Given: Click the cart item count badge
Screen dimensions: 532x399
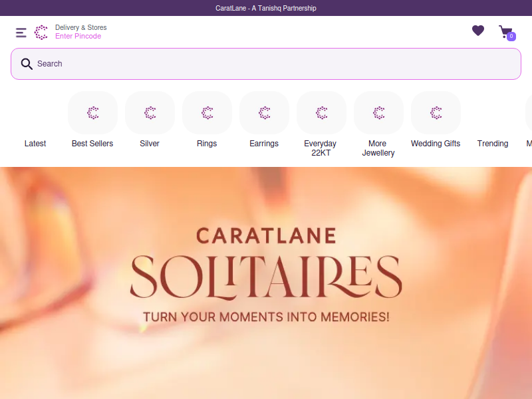Looking at the screenshot, I should (x=511, y=37).
